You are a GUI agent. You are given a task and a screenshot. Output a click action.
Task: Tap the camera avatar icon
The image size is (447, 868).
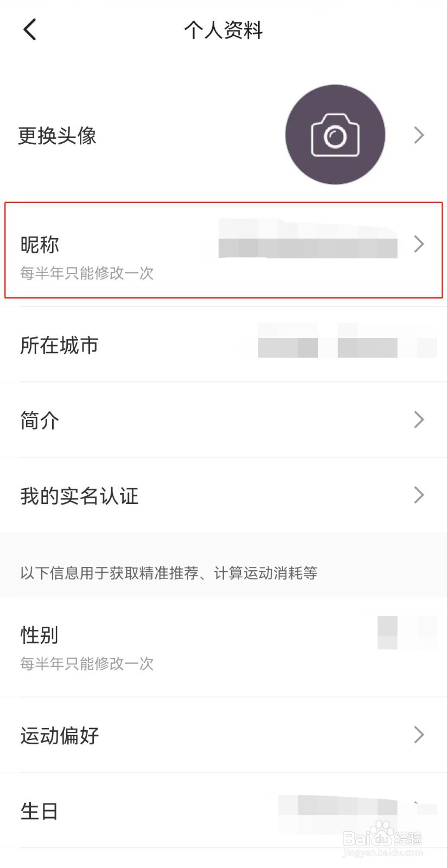pos(335,135)
